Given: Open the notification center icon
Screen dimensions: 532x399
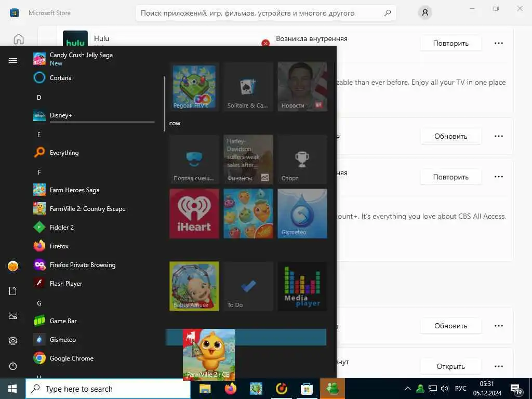Looking at the screenshot, I should 516,390.
